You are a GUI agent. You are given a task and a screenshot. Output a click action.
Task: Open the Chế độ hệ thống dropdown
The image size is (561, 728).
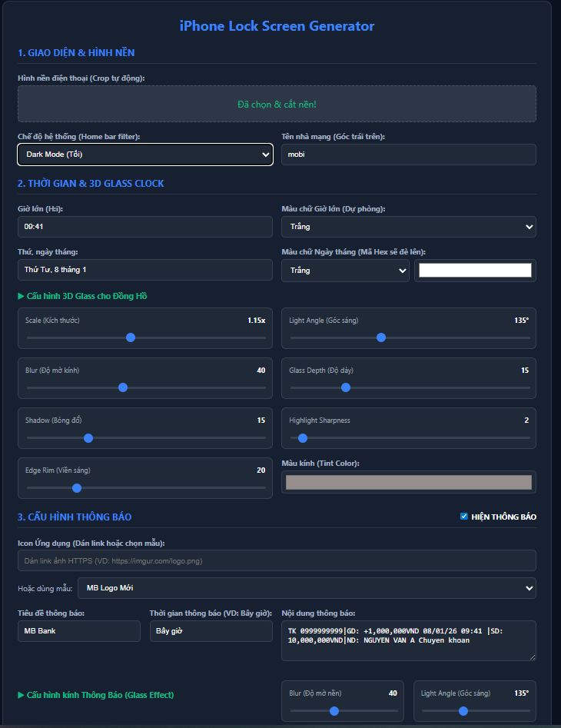tap(144, 155)
